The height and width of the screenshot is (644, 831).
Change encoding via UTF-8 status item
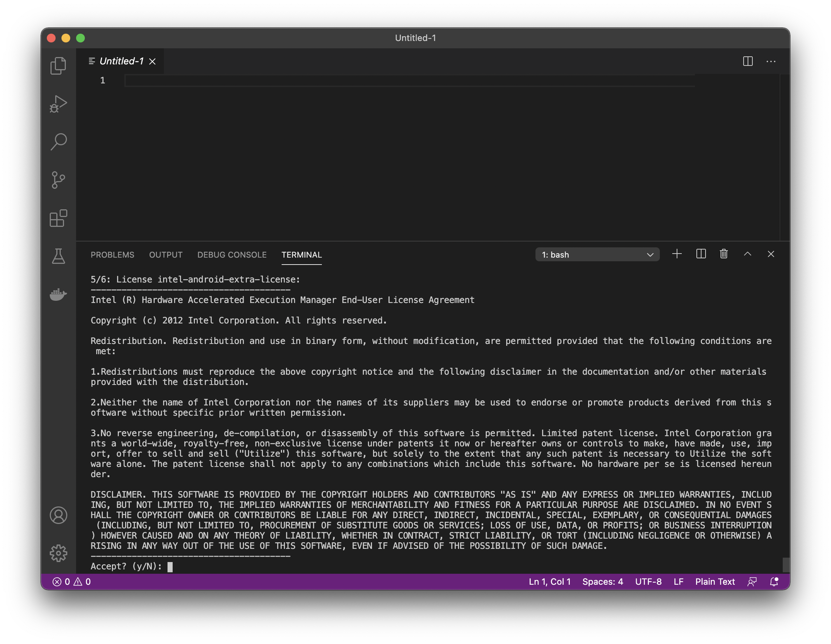click(x=648, y=581)
